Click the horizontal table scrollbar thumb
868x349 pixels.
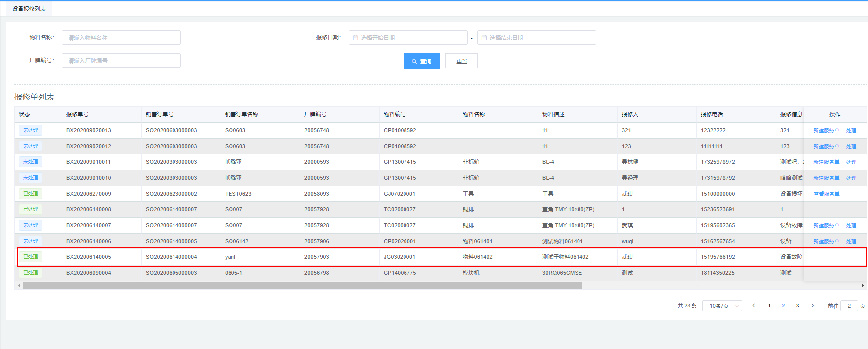tap(302, 285)
